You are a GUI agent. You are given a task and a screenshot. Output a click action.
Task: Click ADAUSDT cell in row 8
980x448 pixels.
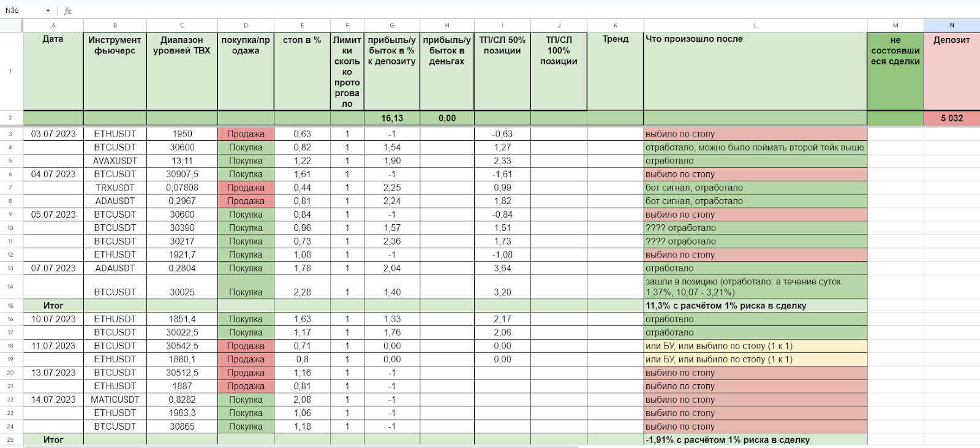tap(115, 201)
